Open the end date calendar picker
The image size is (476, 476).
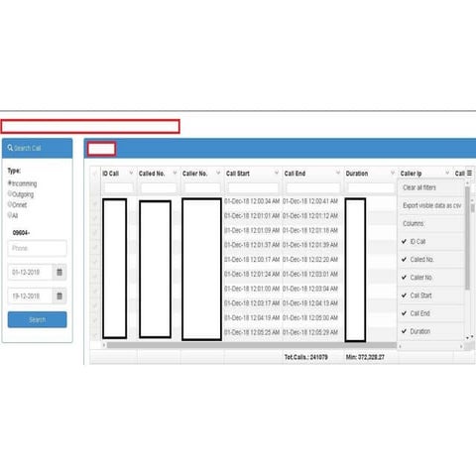tap(59, 296)
